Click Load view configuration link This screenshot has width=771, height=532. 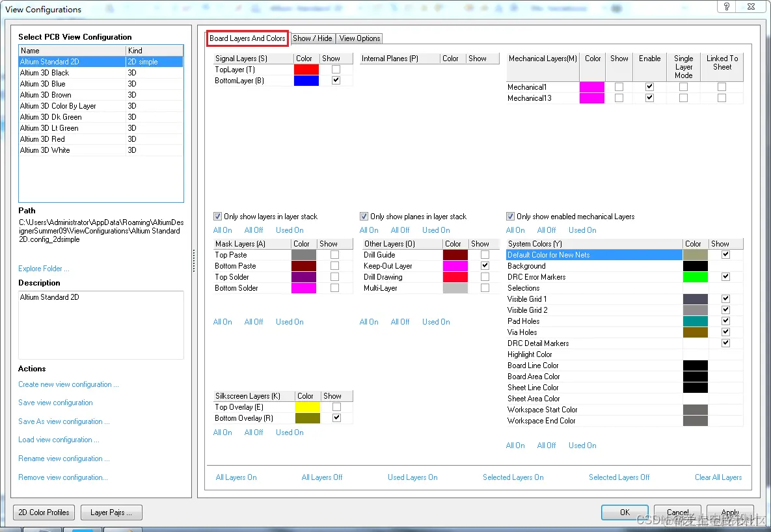point(59,440)
